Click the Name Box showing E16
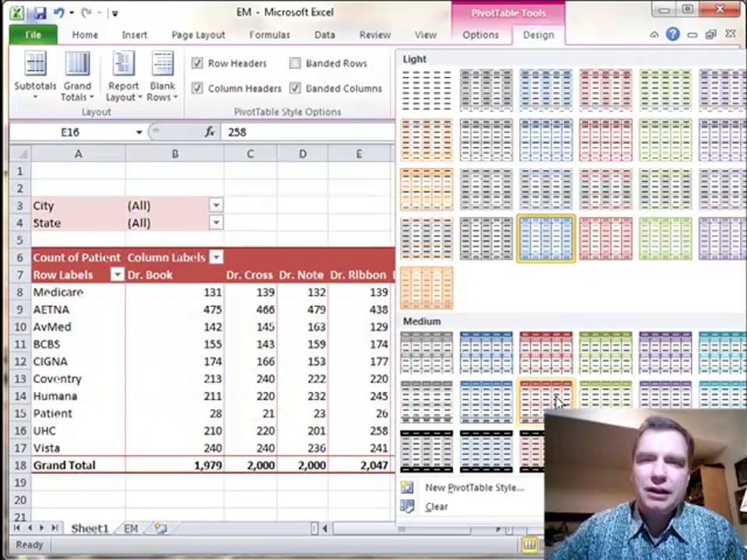Image resolution: width=747 pixels, height=560 pixels. [69, 132]
